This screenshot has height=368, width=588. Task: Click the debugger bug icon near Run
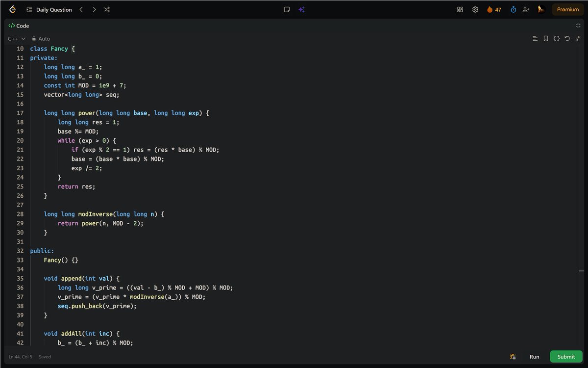[513, 357]
